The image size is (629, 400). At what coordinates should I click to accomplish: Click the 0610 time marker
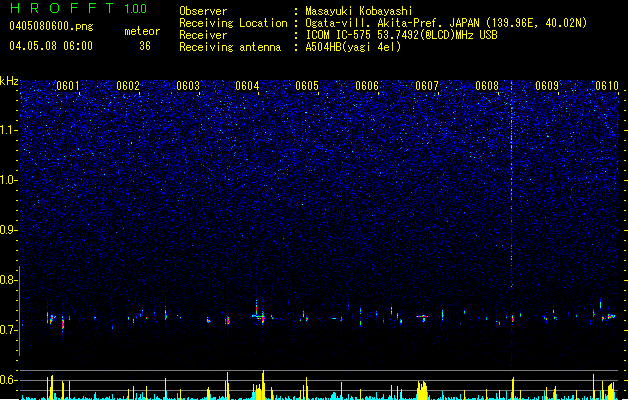tap(607, 86)
